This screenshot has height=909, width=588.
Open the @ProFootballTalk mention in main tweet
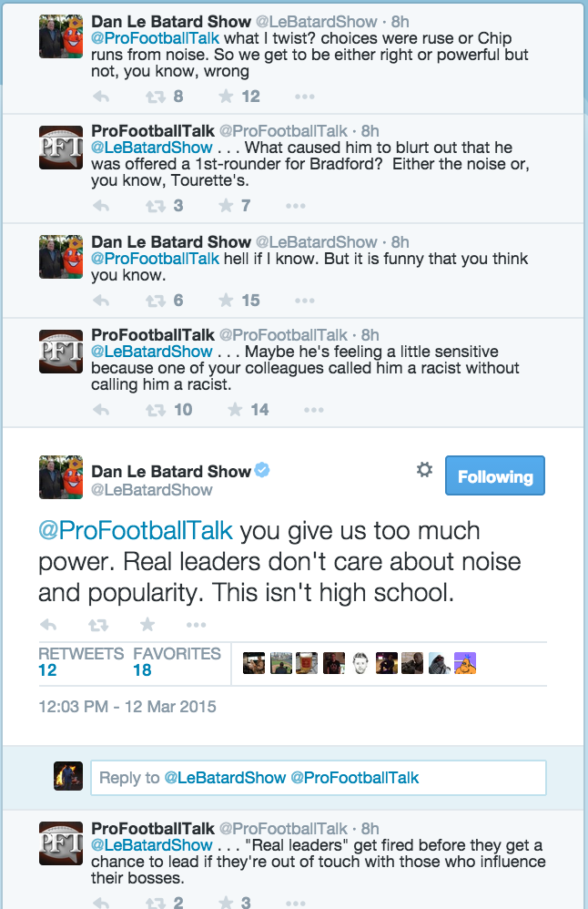[135, 531]
